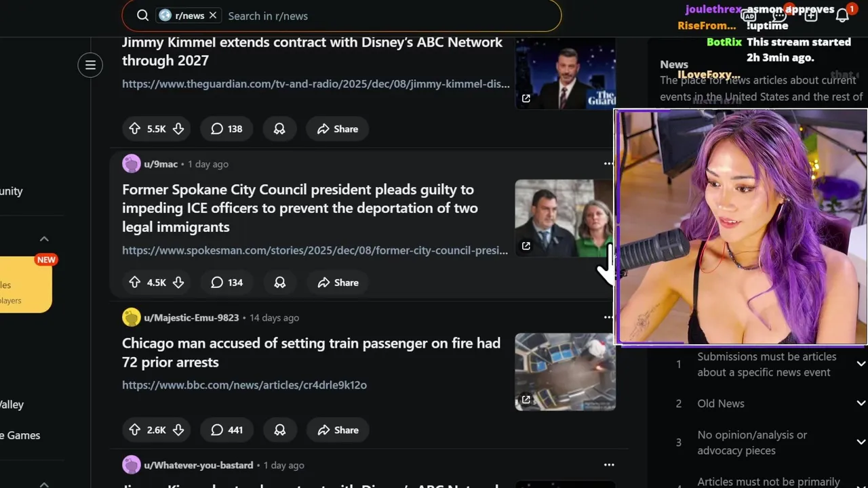The height and width of the screenshot is (488, 868).
Task: Open more options for u/9mac's post
Action: click(608, 163)
